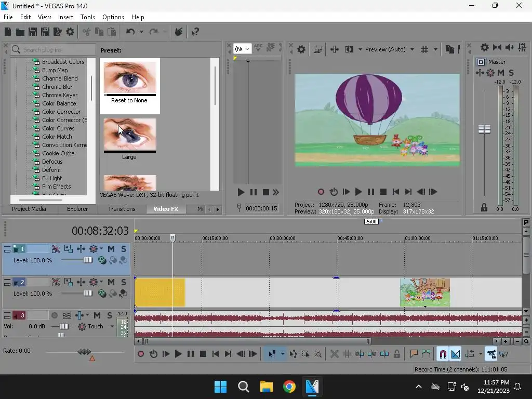Image resolution: width=532 pixels, height=399 pixels.
Task: Click Record in the timeline transport bar
Action: pyautogui.click(x=140, y=354)
